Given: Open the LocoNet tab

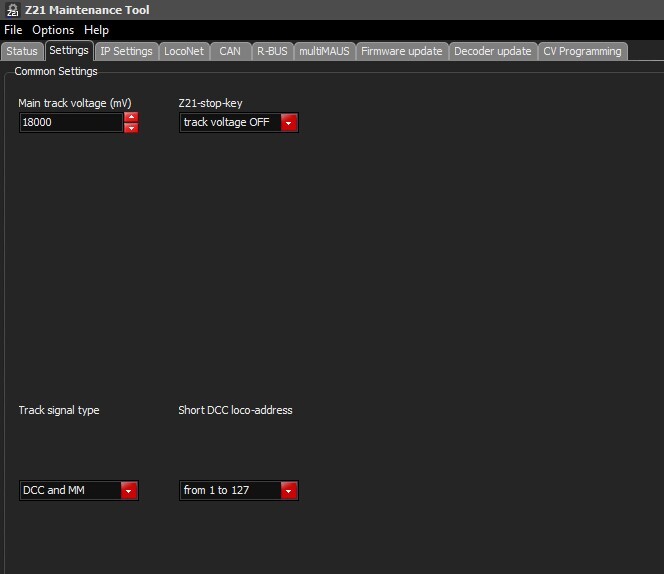Looking at the screenshot, I should click(x=184, y=51).
